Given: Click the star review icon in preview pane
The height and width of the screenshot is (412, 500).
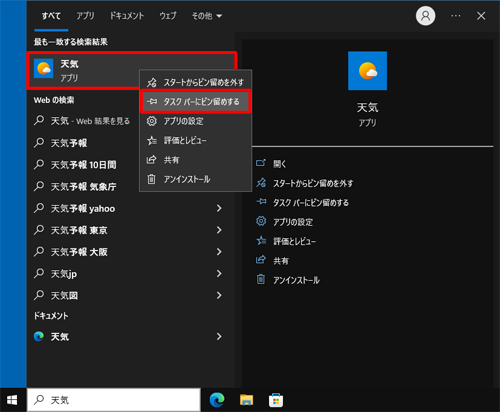Looking at the screenshot, I should [x=261, y=241].
